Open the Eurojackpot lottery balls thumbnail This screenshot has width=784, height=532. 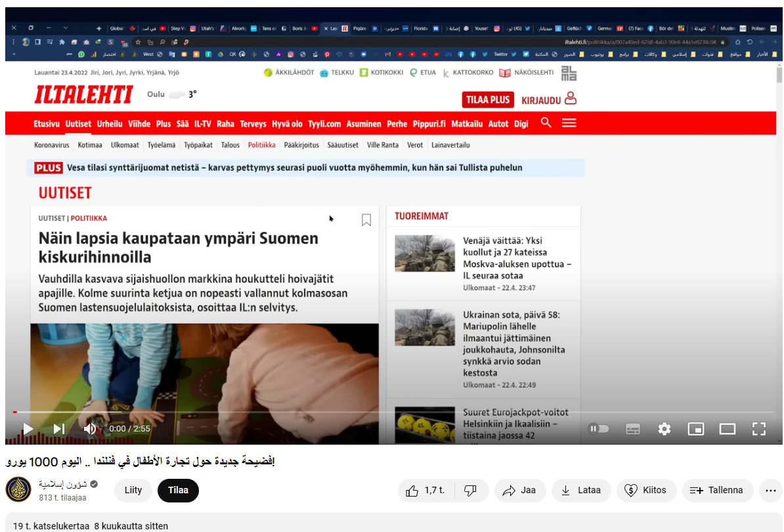[424, 425]
